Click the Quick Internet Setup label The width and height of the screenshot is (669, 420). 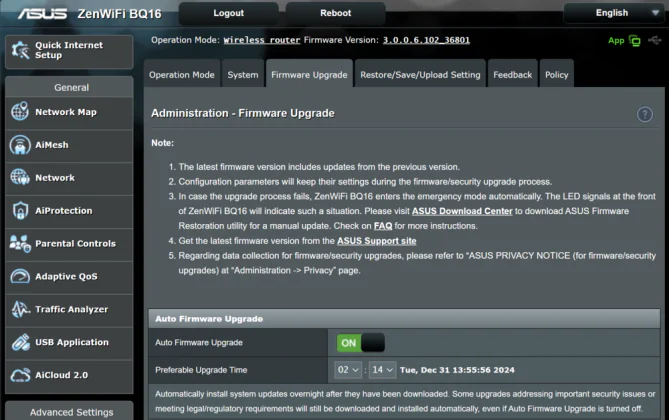(x=69, y=50)
